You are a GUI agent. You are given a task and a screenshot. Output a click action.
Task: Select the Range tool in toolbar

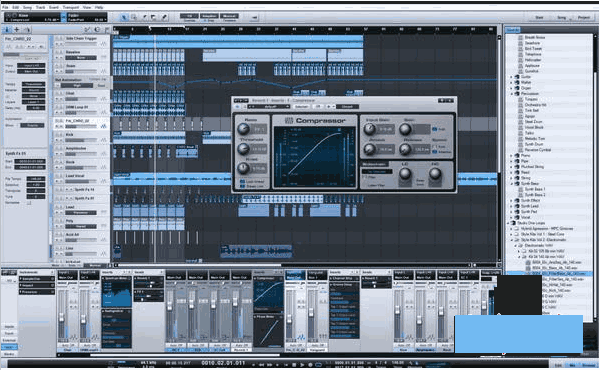tap(134, 17)
